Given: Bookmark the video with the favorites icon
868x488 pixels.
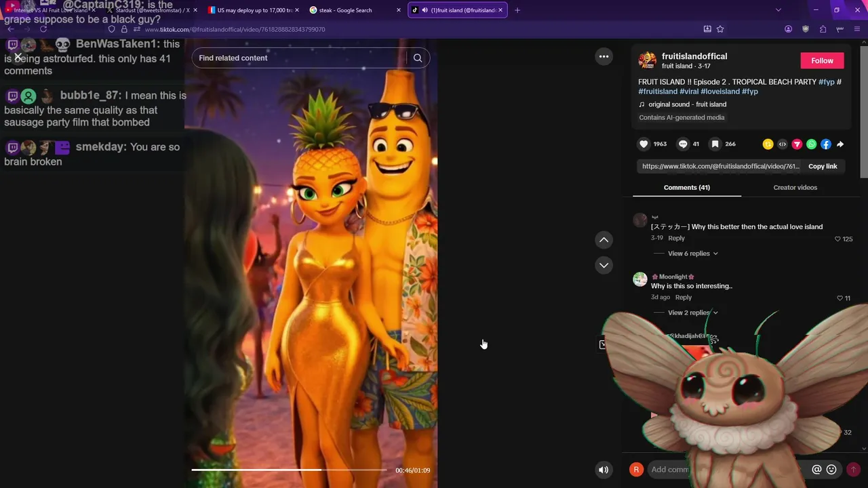Looking at the screenshot, I should [715, 144].
